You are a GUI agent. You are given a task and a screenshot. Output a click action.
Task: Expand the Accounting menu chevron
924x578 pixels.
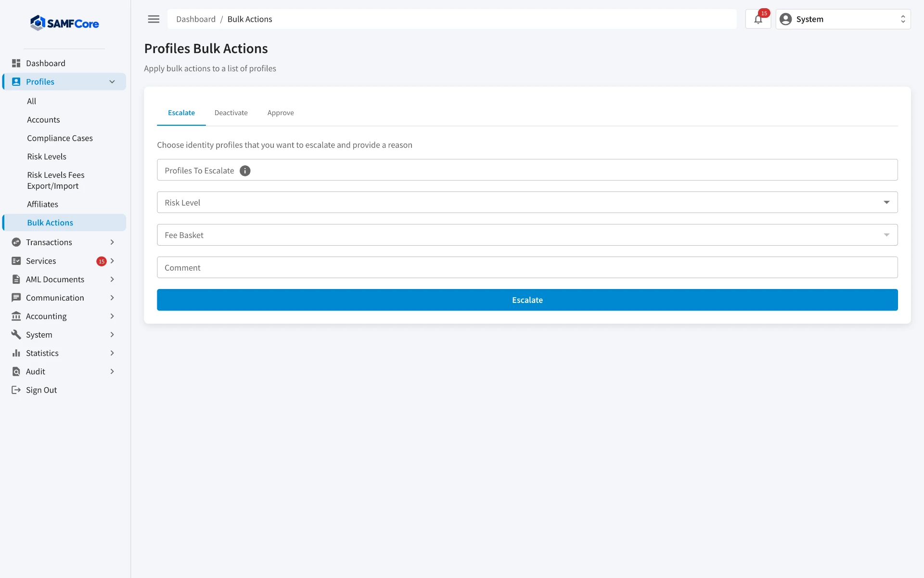pos(112,316)
